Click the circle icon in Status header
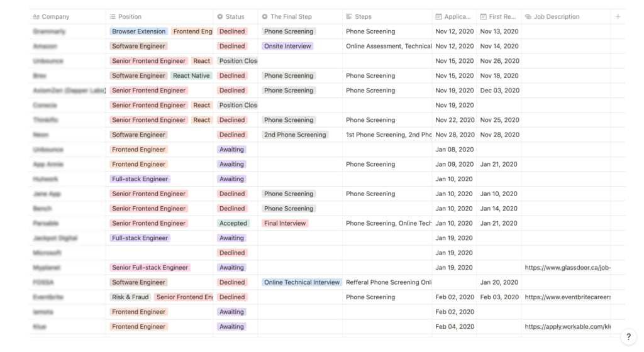 [220, 17]
